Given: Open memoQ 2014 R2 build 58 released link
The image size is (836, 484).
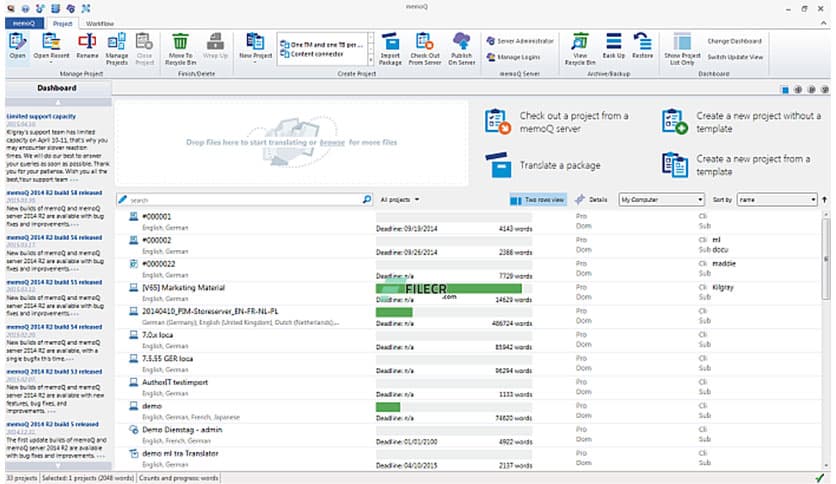Looking at the screenshot, I should [x=54, y=192].
